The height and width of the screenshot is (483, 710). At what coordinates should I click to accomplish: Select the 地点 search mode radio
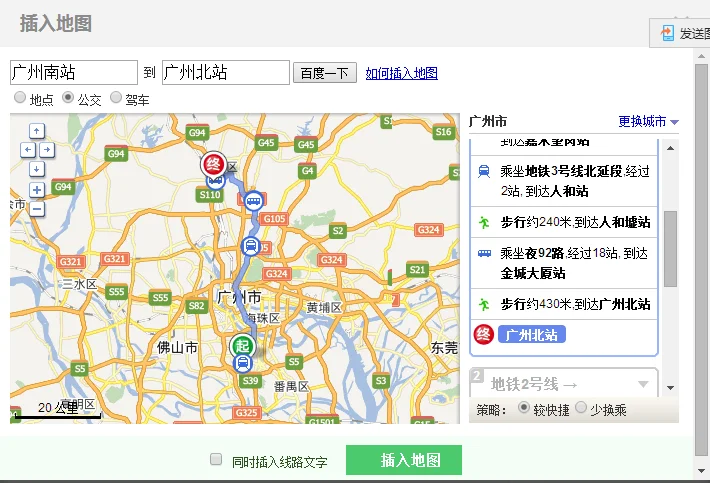[x=19, y=97]
